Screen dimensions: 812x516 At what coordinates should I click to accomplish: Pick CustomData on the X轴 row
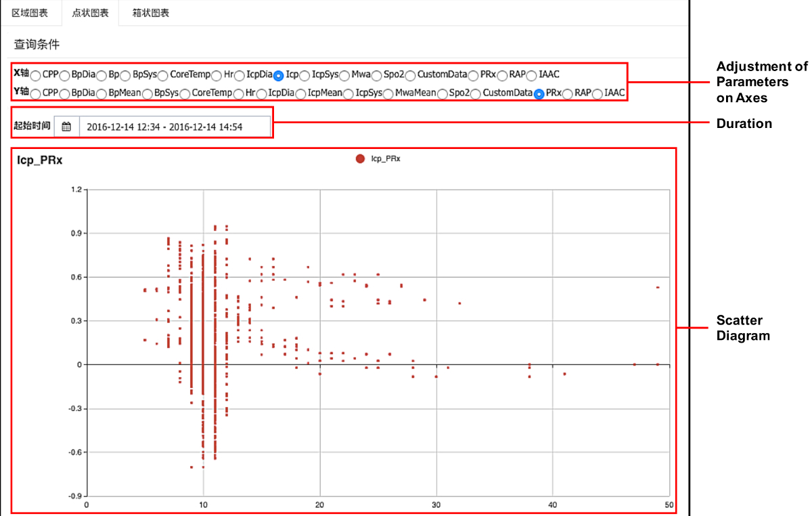coord(410,75)
